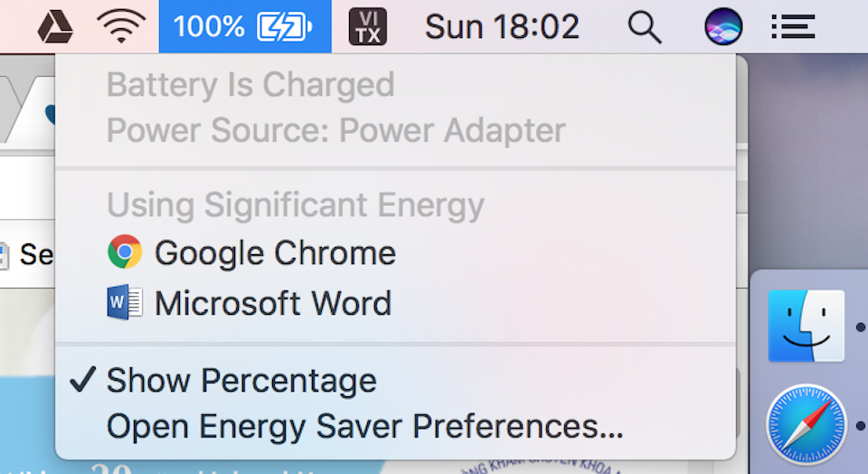Screen dimensions: 868x474
Task: Click the Word logo in the energy list
Action: pyautogui.click(x=125, y=302)
